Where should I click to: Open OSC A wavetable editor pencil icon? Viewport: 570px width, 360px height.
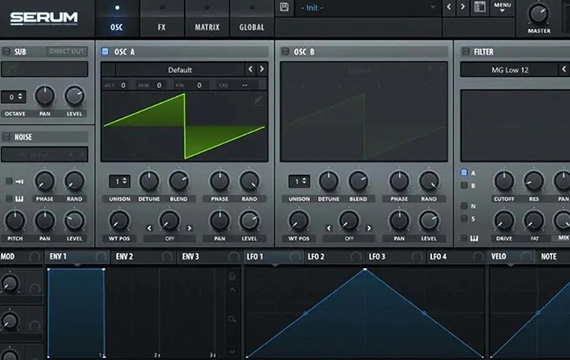click(x=258, y=100)
